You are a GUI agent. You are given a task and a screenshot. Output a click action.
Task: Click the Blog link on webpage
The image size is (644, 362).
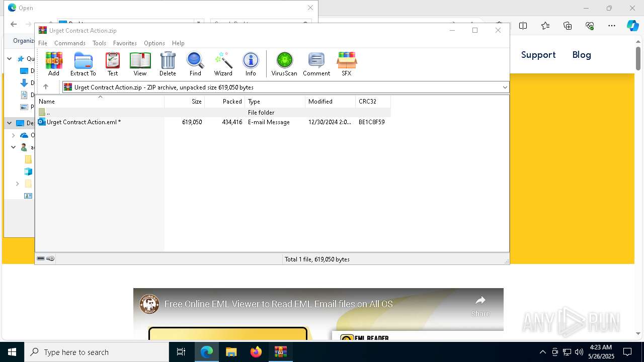click(582, 55)
